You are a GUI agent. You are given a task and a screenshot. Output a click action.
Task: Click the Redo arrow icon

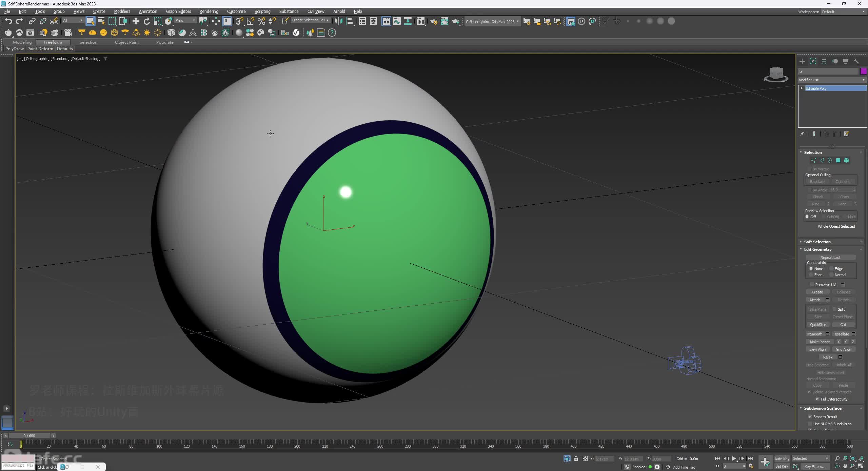pos(19,21)
